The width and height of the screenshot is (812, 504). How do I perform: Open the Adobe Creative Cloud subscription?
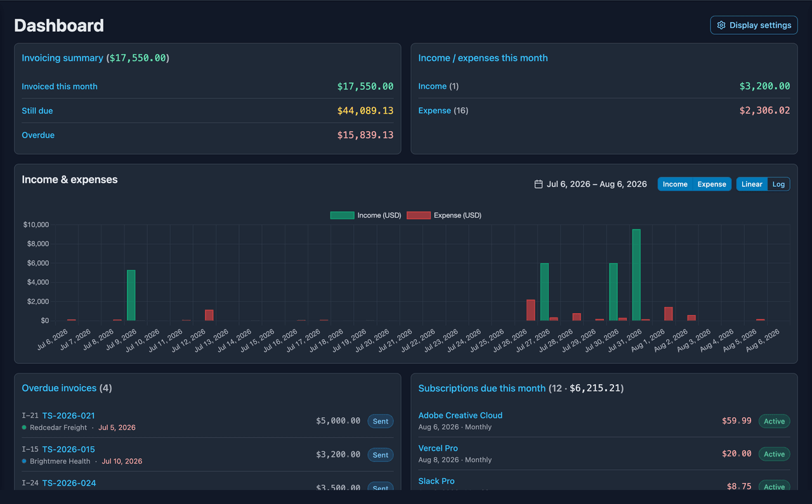460,415
